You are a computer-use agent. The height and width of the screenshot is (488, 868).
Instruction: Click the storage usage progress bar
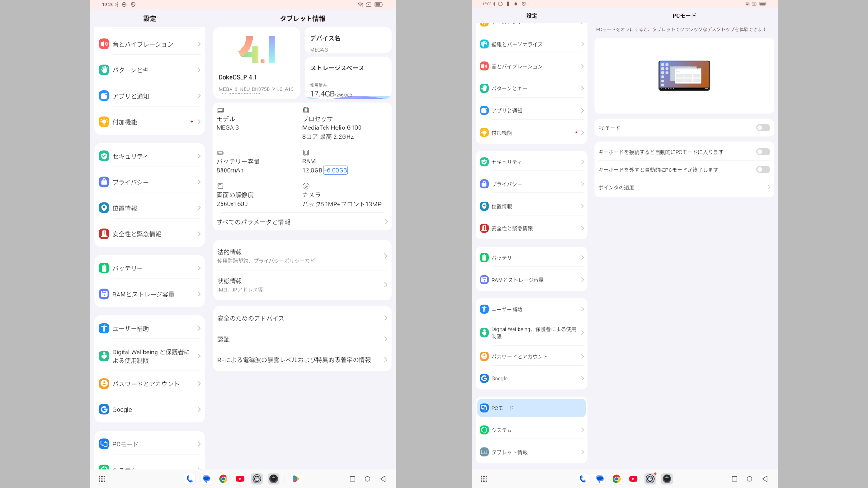347,96
